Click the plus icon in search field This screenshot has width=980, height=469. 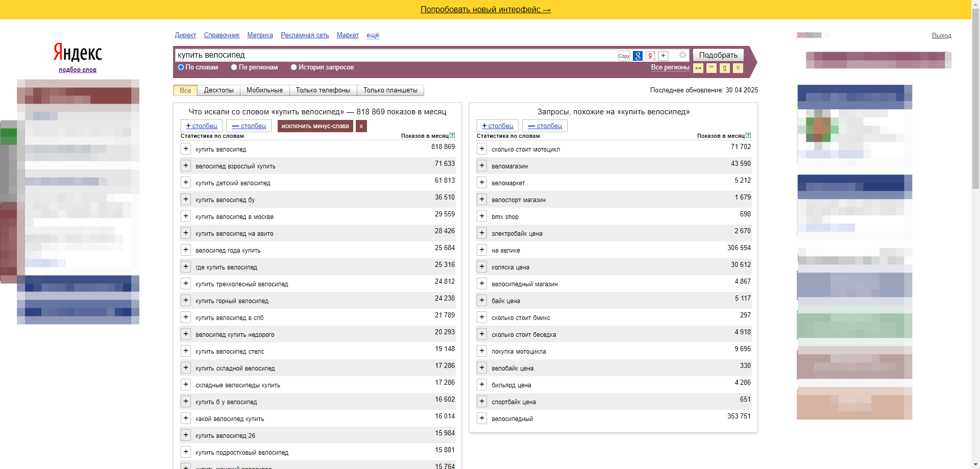663,56
